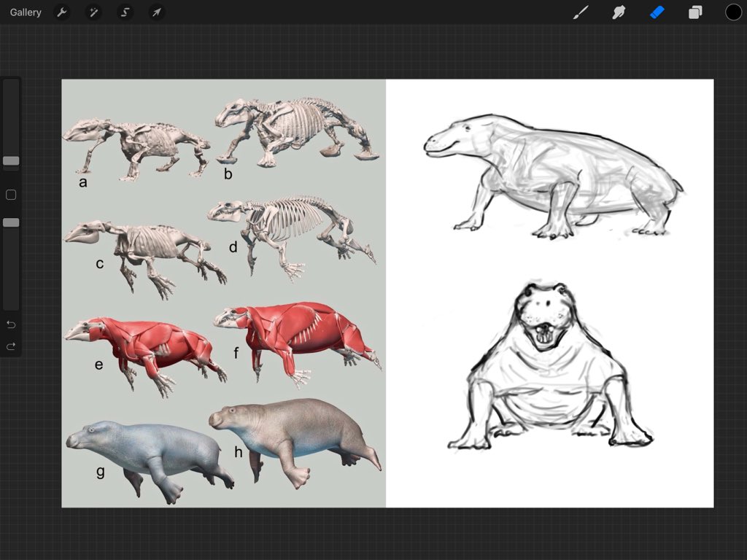Open the Adjustments magic wand menu
Viewport: 747px width, 560px height.
point(93,12)
